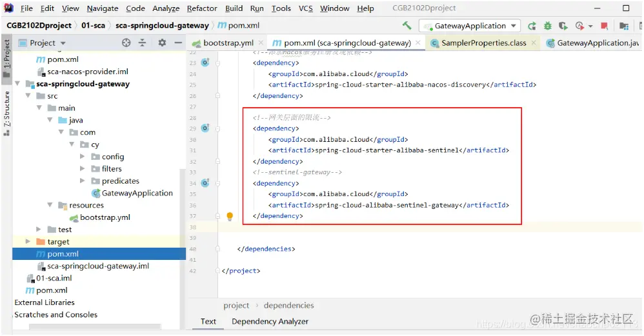Click gutter dependency icon on line 23
Screen dimensions: 644x336
tap(205, 63)
